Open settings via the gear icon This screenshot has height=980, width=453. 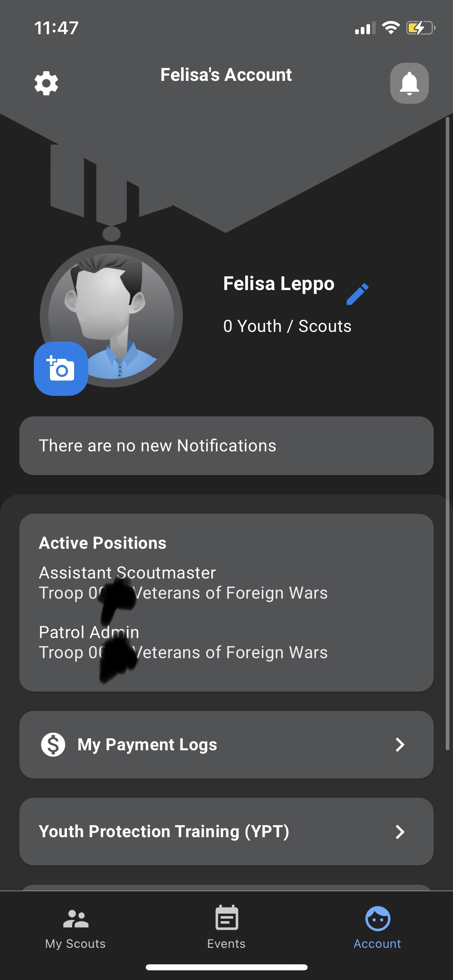[46, 83]
